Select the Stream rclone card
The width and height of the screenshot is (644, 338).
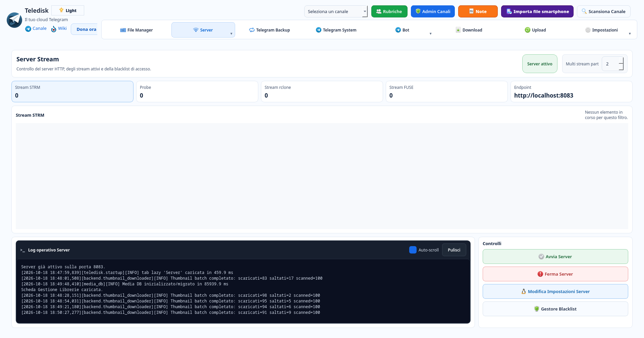click(x=322, y=92)
